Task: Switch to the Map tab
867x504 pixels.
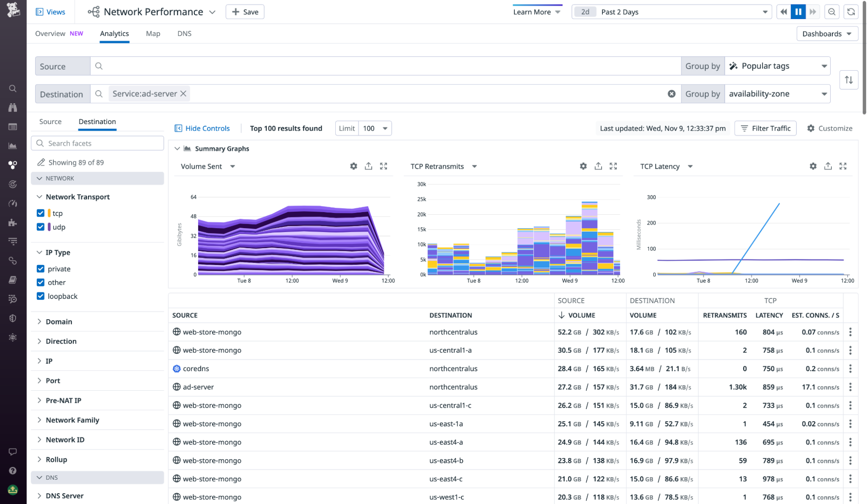Action: [153, 33]
